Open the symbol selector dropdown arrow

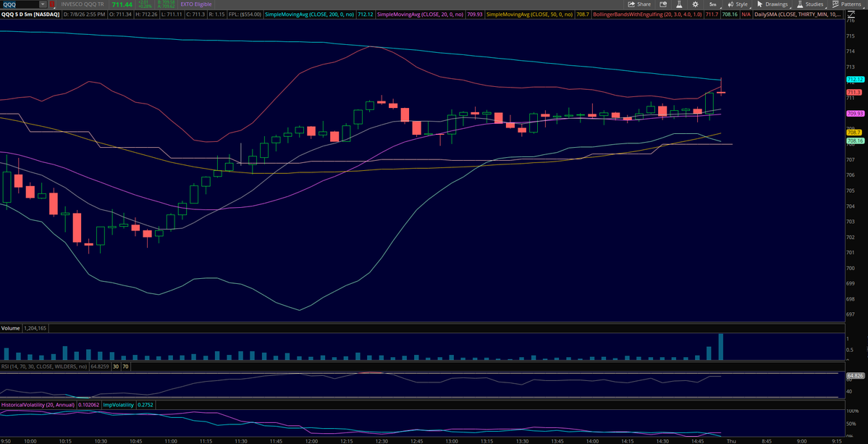(43, 4)
